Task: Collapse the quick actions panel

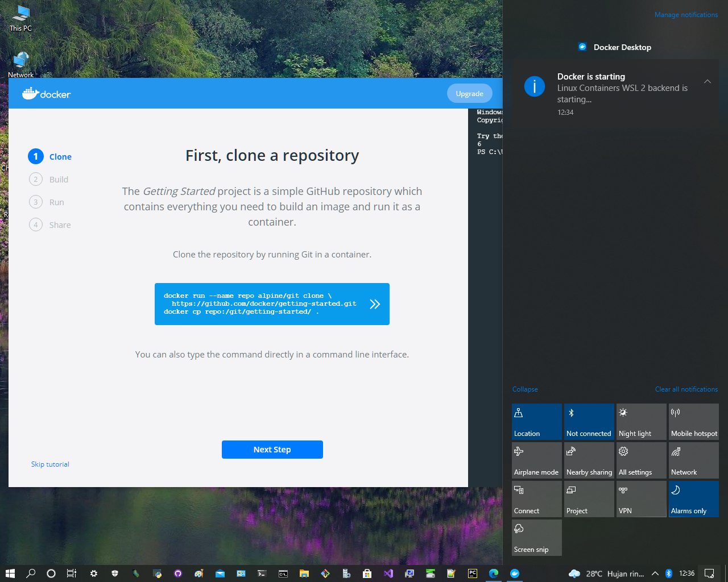Action: point(525,389)
